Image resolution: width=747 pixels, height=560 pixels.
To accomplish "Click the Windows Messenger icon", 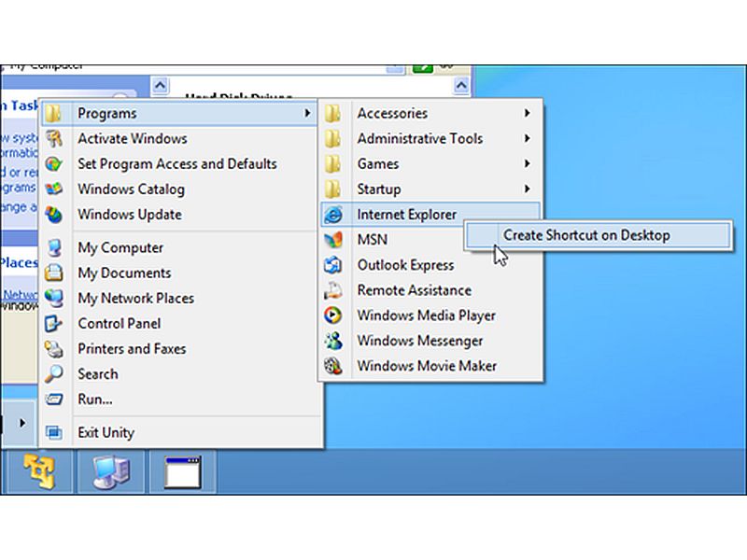I will coord(333,341).
